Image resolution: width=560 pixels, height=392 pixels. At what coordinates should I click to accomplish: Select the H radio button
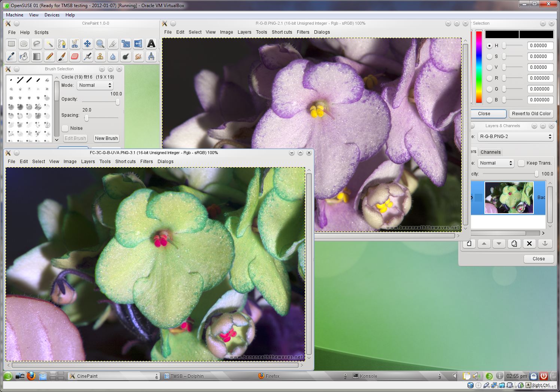tap(489, 46)
